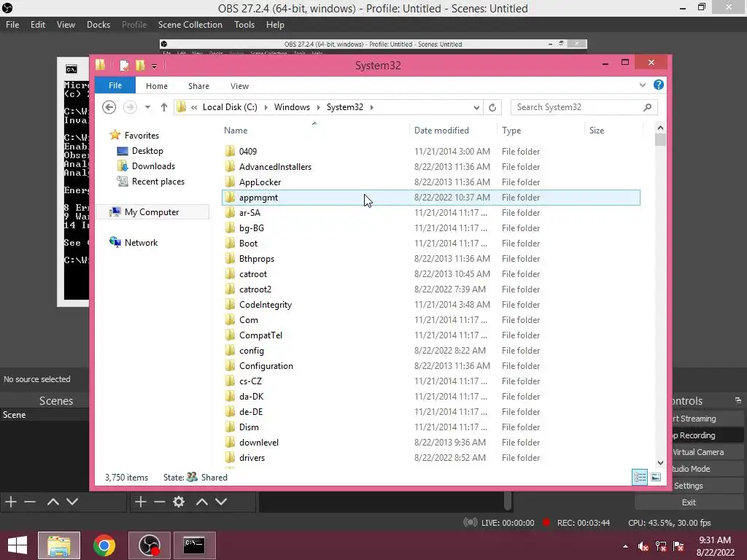Screen dimensions: 747x560
Task: Open the Home ribbon tab
Action: [x=157, y=86]
